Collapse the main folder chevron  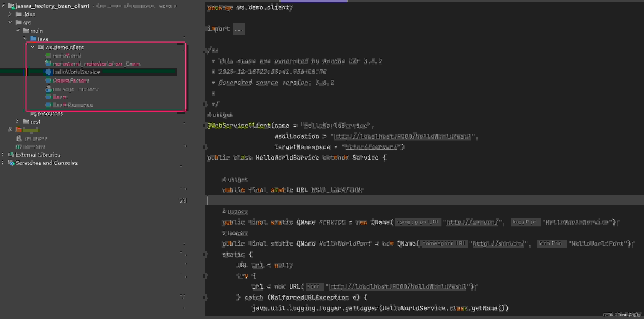(18, 31)
